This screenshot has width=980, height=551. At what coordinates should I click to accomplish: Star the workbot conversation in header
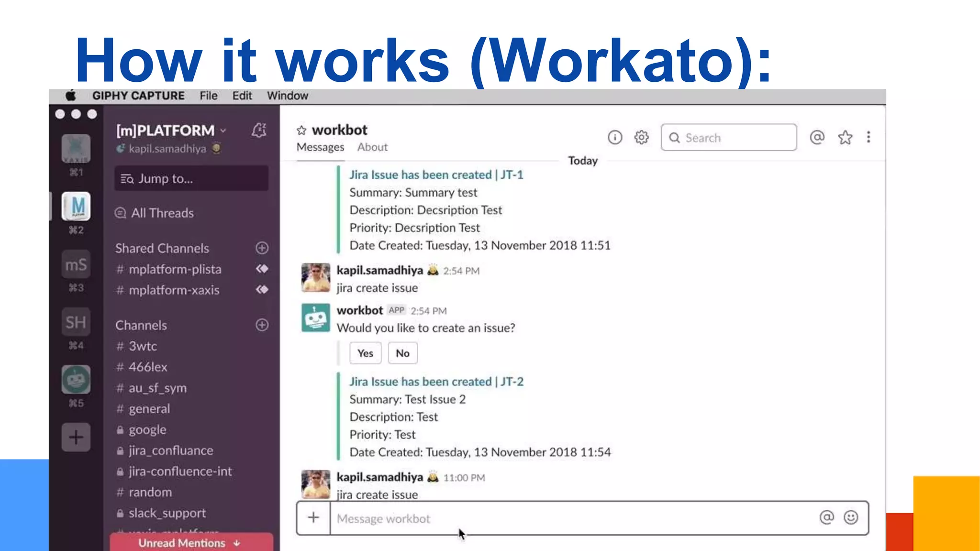click(301, 130)
